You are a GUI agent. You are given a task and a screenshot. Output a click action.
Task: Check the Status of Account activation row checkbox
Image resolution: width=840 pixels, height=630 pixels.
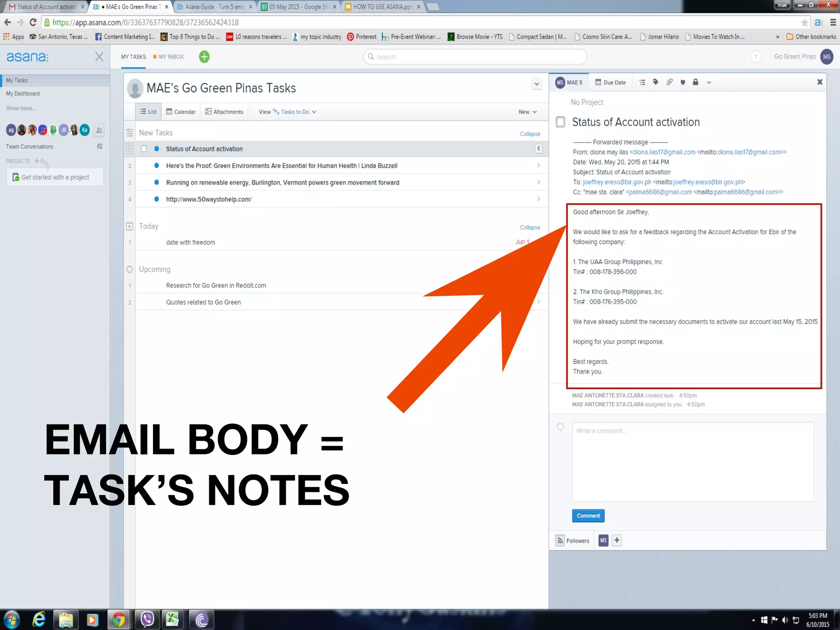click(x=144, y=148)
